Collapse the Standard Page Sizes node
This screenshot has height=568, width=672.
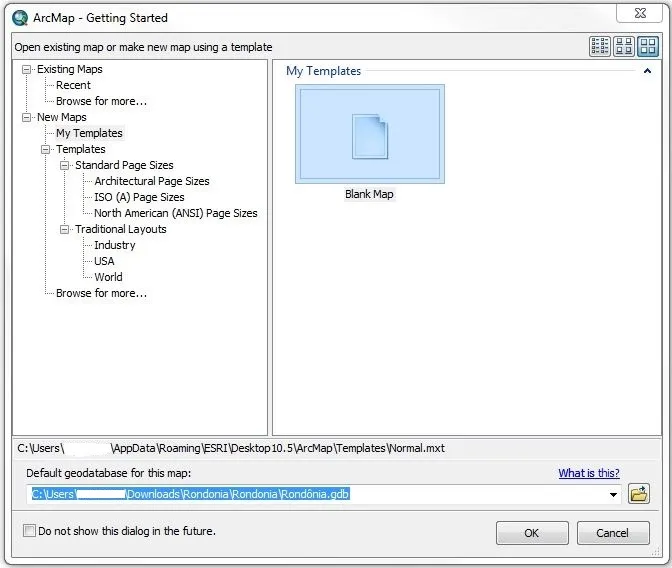coord(65,165)
